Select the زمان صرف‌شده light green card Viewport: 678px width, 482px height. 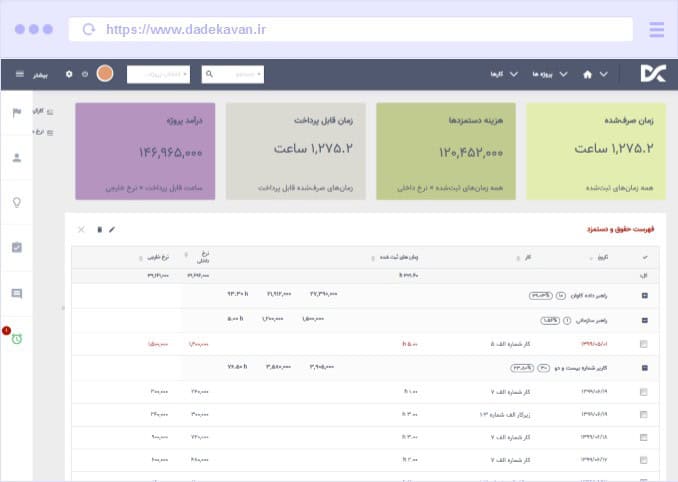596,151
